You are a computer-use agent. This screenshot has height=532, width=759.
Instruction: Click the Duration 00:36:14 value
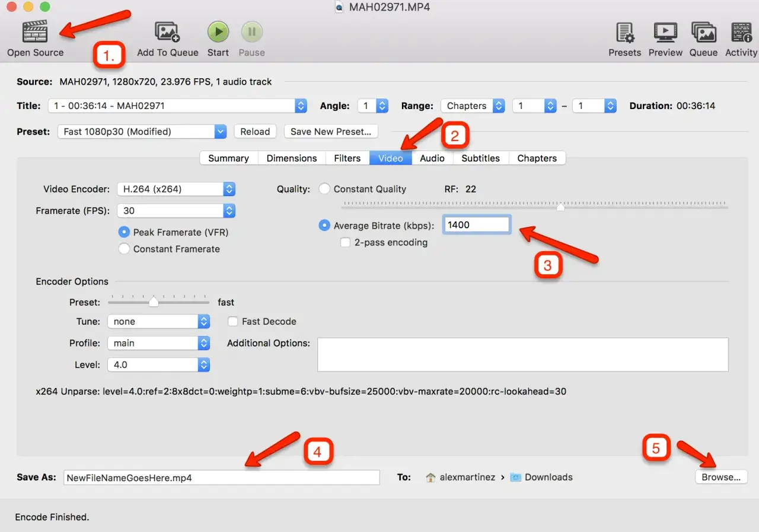click(696, 106)
